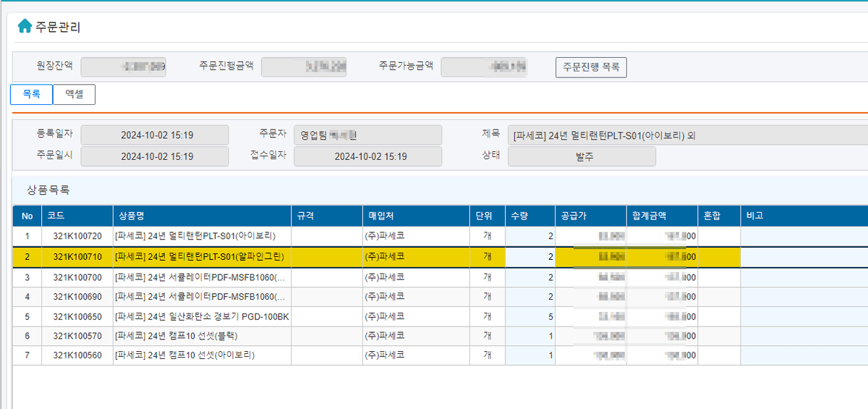Click quantity cell of 캠프10 선셋(아이보리) row
Screen dimensions: 868x409
coord(529,355)
